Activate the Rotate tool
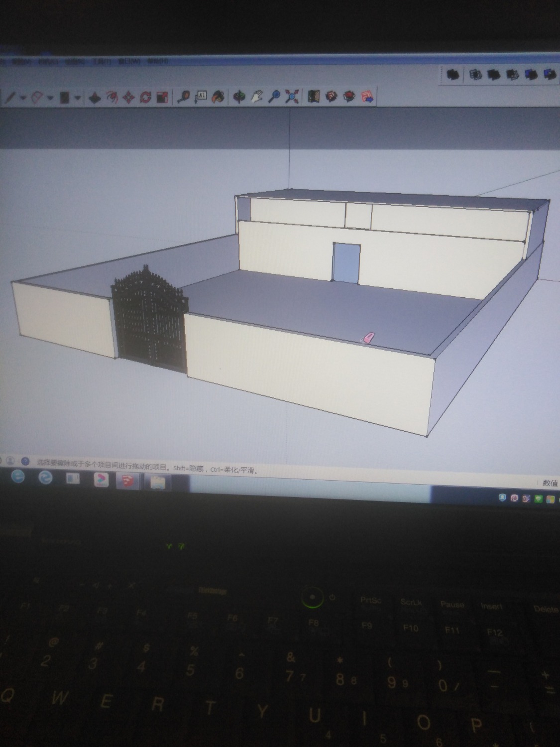Screen dimensions: 560x747 tap(145, 97)
